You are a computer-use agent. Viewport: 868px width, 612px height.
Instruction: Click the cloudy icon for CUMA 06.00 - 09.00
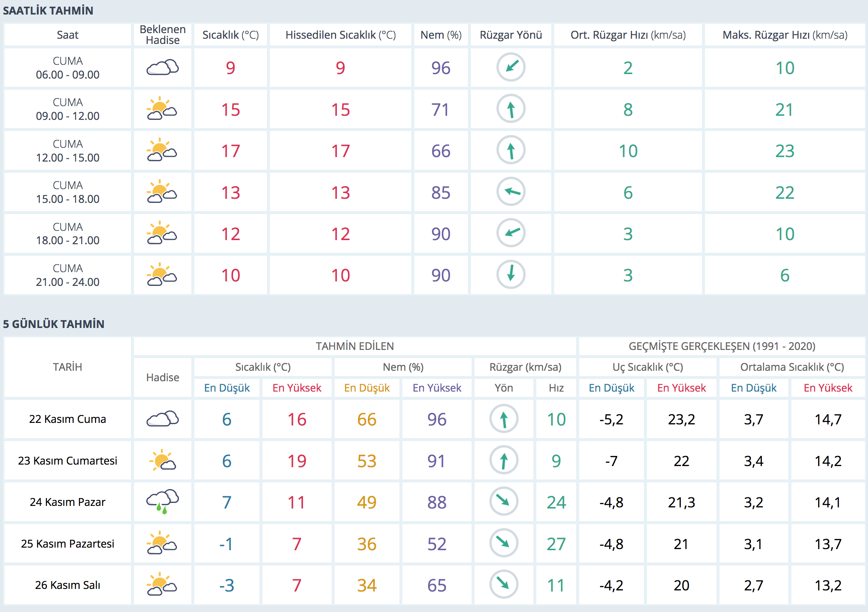163,67
